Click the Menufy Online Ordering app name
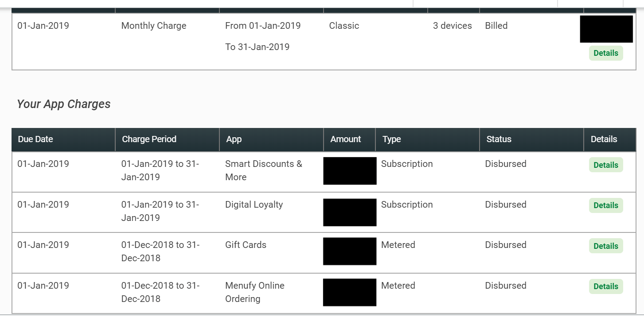 pyautogui.click(x=254, y=292)
